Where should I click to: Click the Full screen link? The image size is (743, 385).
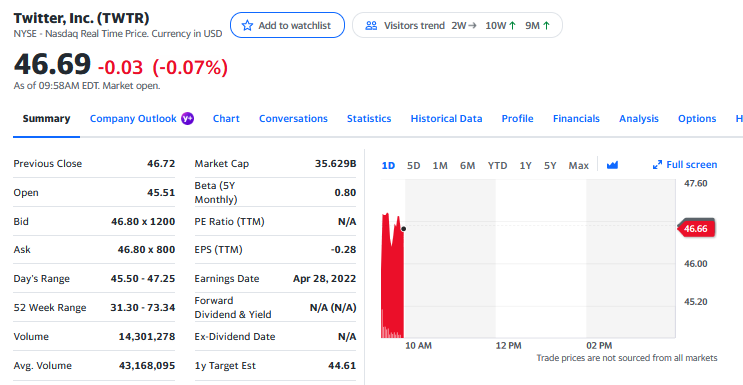(685, 165)
